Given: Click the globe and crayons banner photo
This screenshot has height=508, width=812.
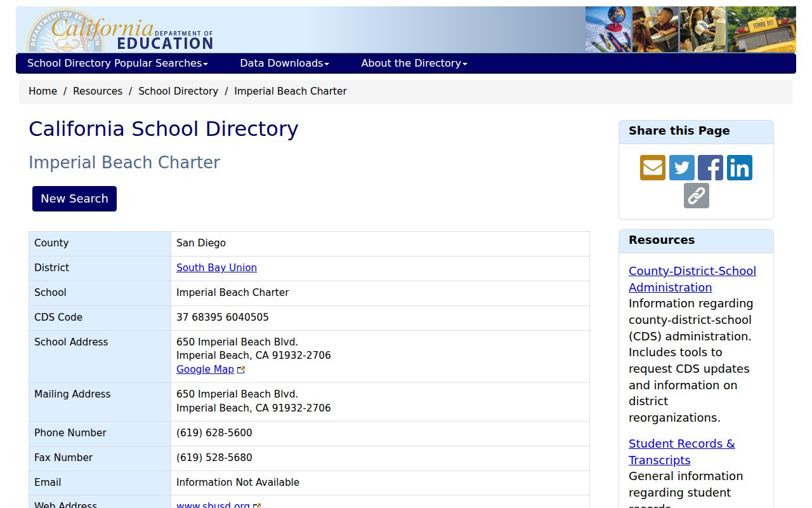Looking at the screenshot, I should (x=608, y=29).
